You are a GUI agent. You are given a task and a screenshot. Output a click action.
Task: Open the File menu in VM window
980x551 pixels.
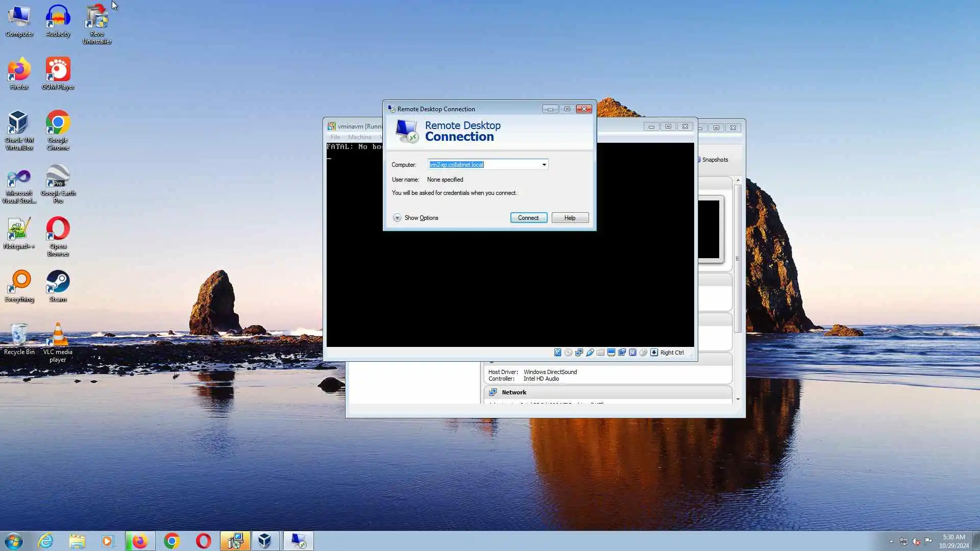coord(335,137)
